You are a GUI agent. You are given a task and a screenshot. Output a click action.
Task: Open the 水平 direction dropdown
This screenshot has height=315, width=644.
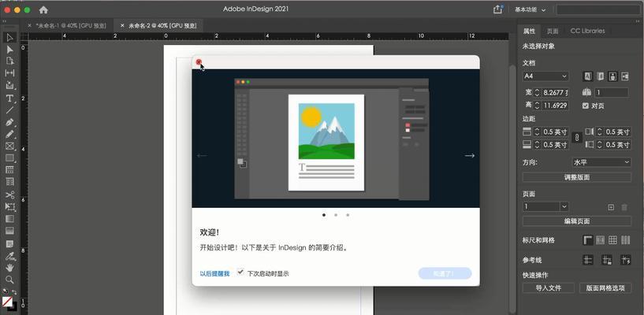tap(601, 162)
